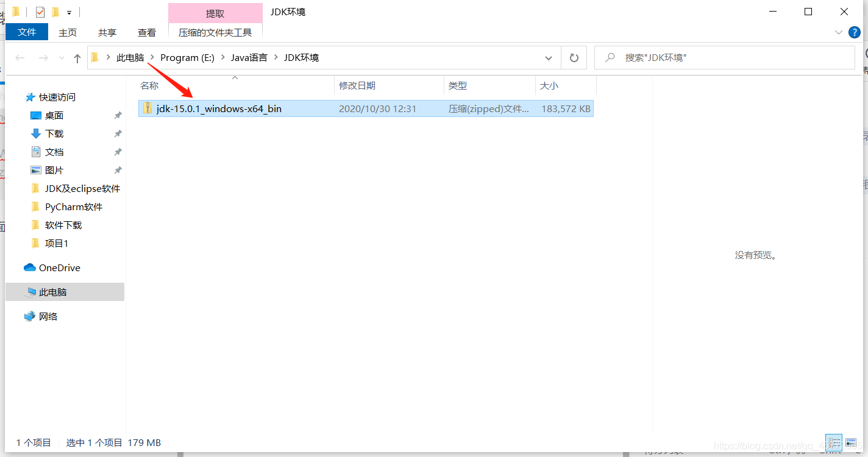Click the window's folder icon in title bar

click(15, 12)
